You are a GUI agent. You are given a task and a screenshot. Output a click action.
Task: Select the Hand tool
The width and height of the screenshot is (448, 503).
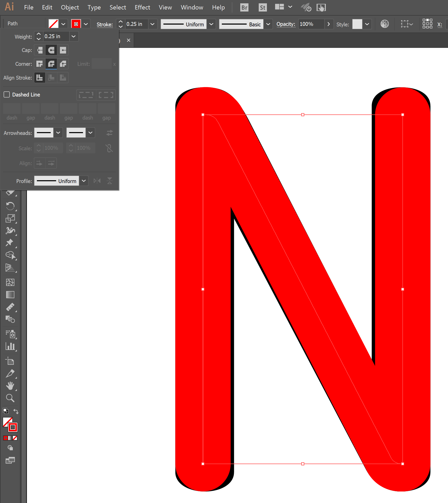pyautogui.click(x=10, y=386)
